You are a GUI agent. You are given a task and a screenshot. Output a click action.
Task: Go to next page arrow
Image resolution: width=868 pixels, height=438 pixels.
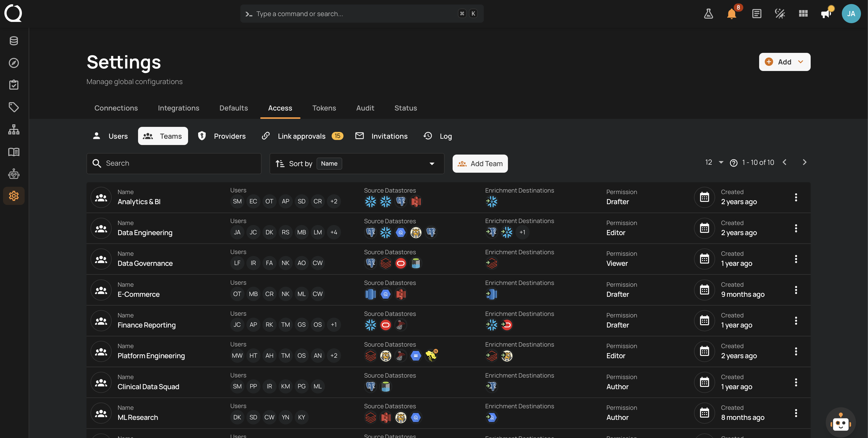(804, 162)
